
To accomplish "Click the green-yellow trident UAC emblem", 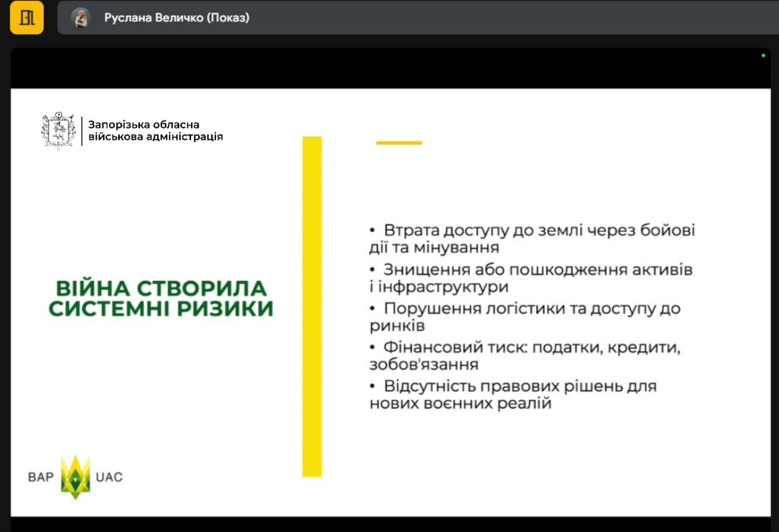I will [75, 477].
